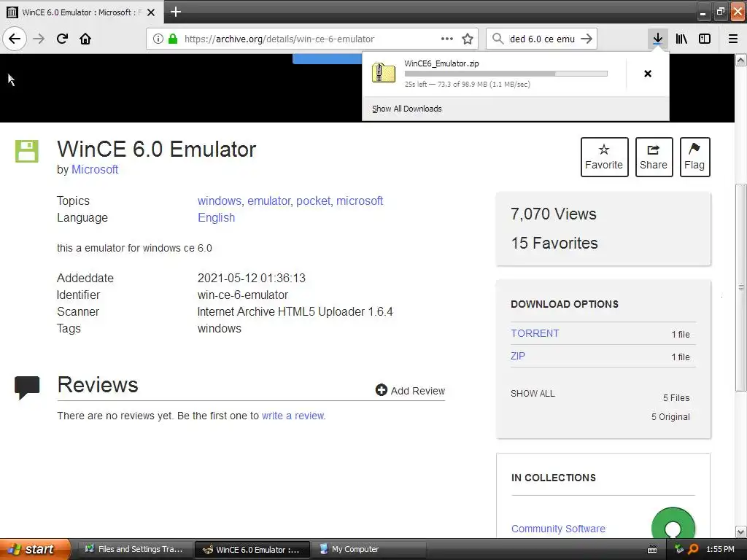This screenshot has height=560, width=747.
Task: Go back to the previous page
Action: tap(15, 39)
